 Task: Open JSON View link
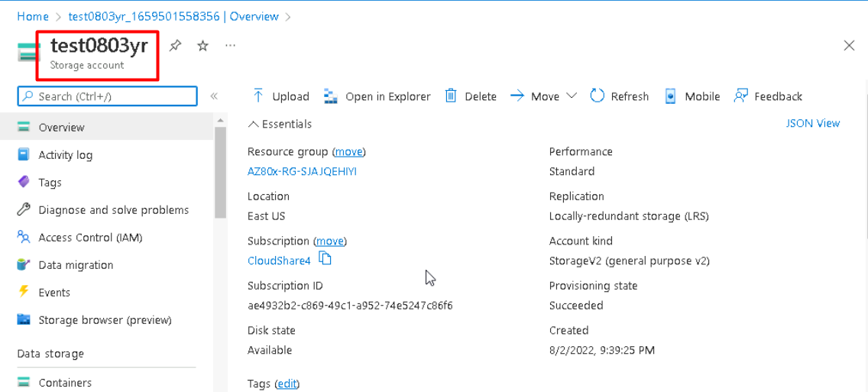pyautogui.click(x=813, y=124)
